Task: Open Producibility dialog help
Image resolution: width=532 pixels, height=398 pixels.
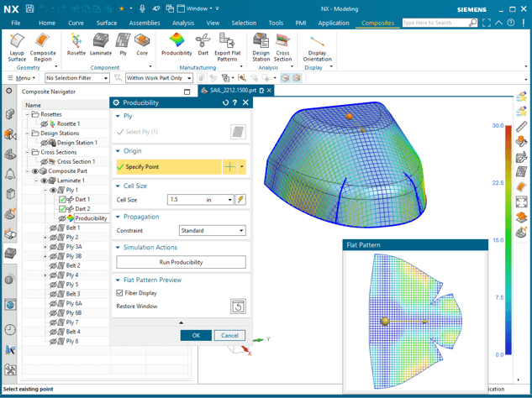Action: pyautogui.click(x=234, y=102)
